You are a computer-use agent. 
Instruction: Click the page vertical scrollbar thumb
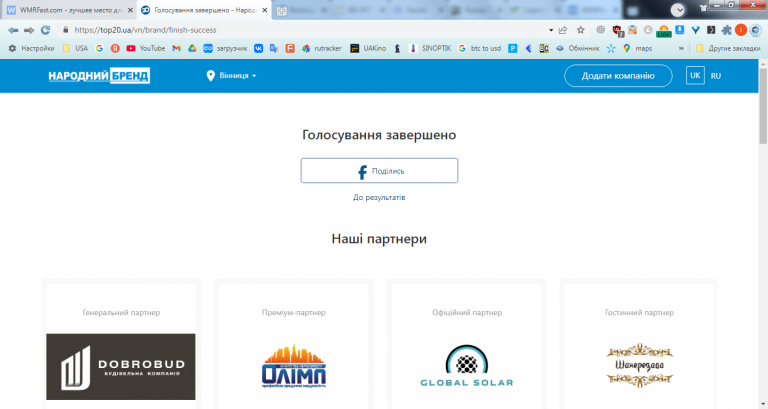(763, 105)
